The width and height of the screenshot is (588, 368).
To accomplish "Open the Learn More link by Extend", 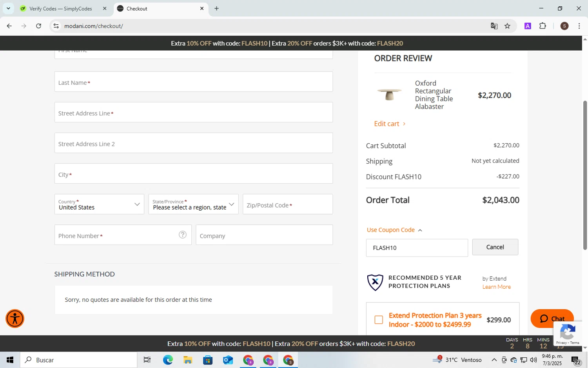I will tap(497, 287).
